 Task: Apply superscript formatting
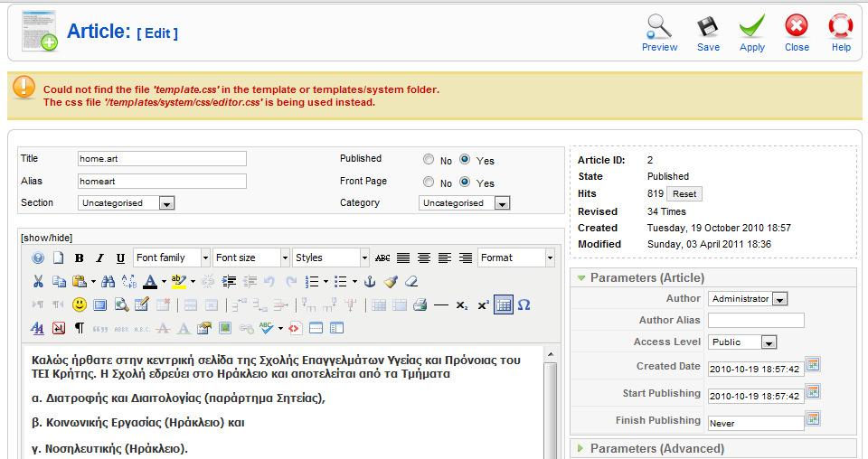483,304
